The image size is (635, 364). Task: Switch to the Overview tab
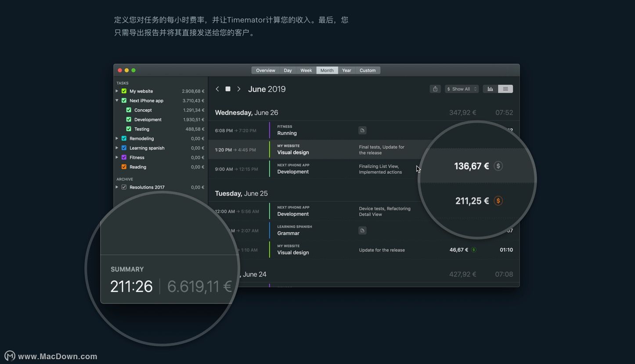point(266,70)
